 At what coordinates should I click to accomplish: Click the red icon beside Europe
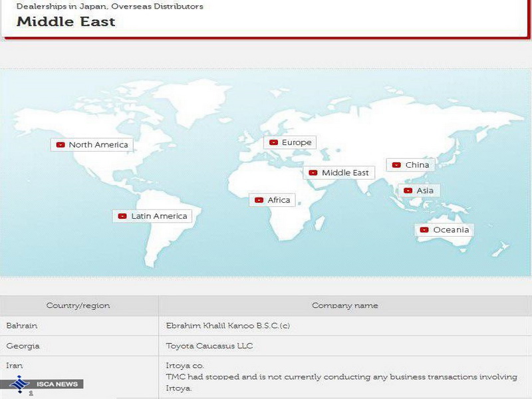[273, 143]
